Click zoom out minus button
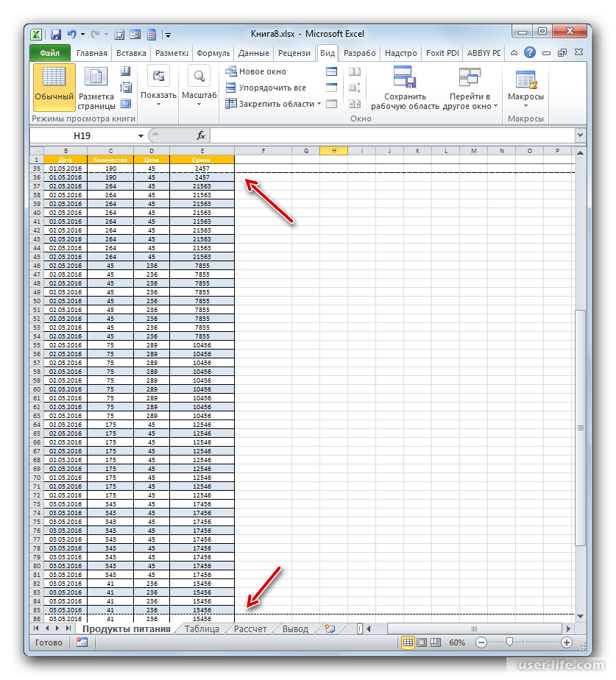Image resolution: width=616 pixels, height=680 pixels. coord(481,642)
